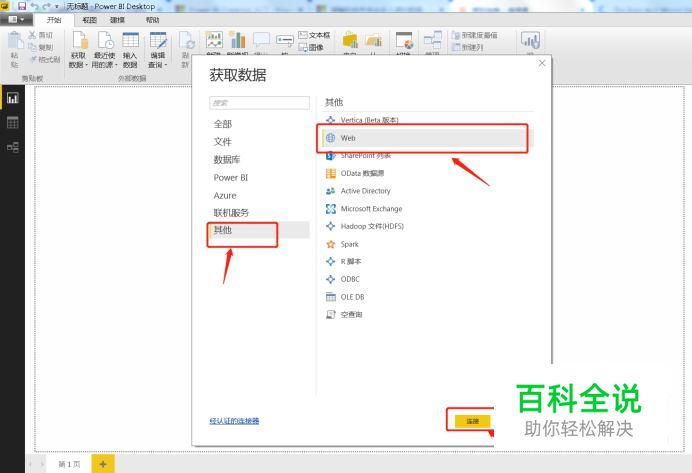This screenshot has width=692, height=473.
Task: Click the New Visual bar chart icon
Action: 237,42
